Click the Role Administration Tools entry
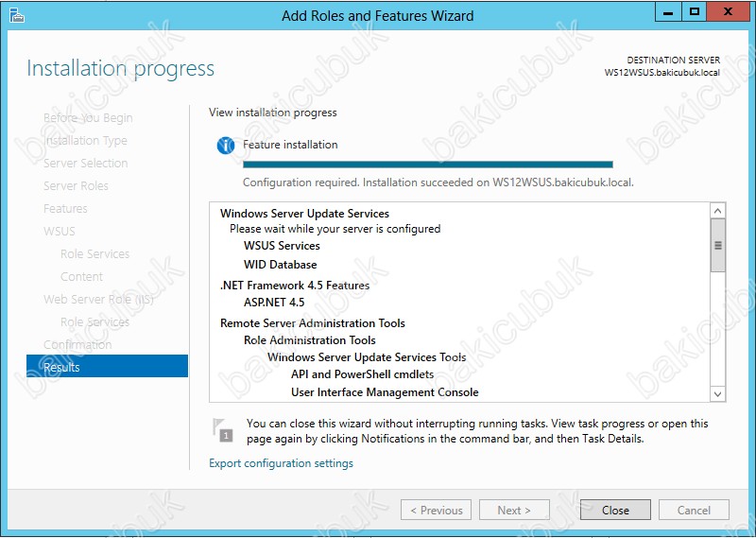This screenshot has height=538, width=756. 310,340
